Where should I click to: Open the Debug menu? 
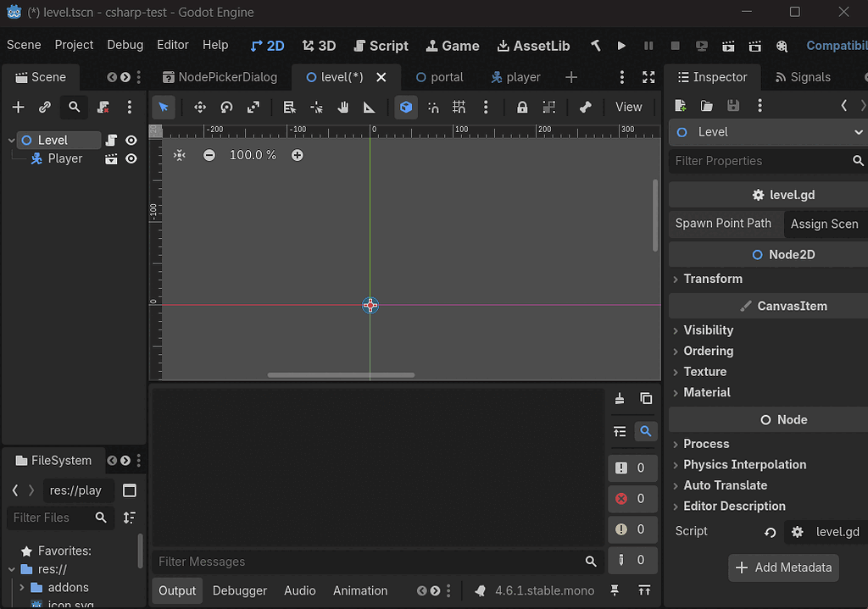(125, 45)
